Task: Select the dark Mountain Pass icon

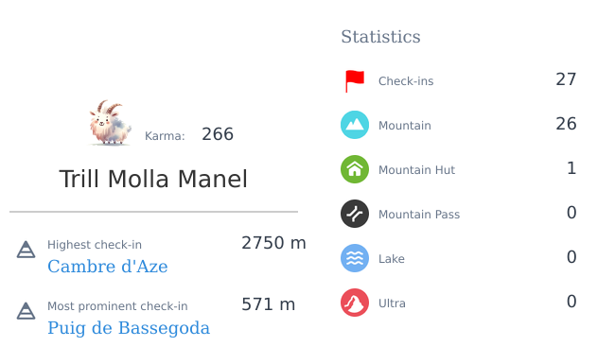Action: click(x=355, y=214)
